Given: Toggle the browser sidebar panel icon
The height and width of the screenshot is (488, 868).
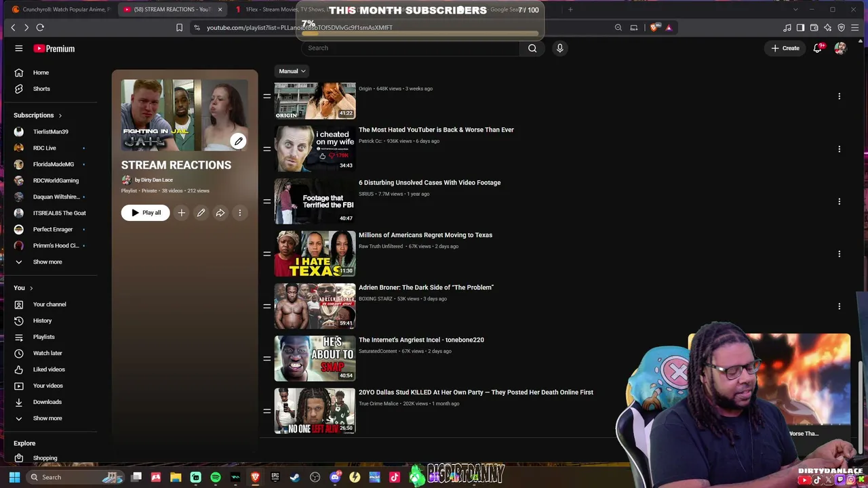Looking at the screenshot, I should 800,28.
